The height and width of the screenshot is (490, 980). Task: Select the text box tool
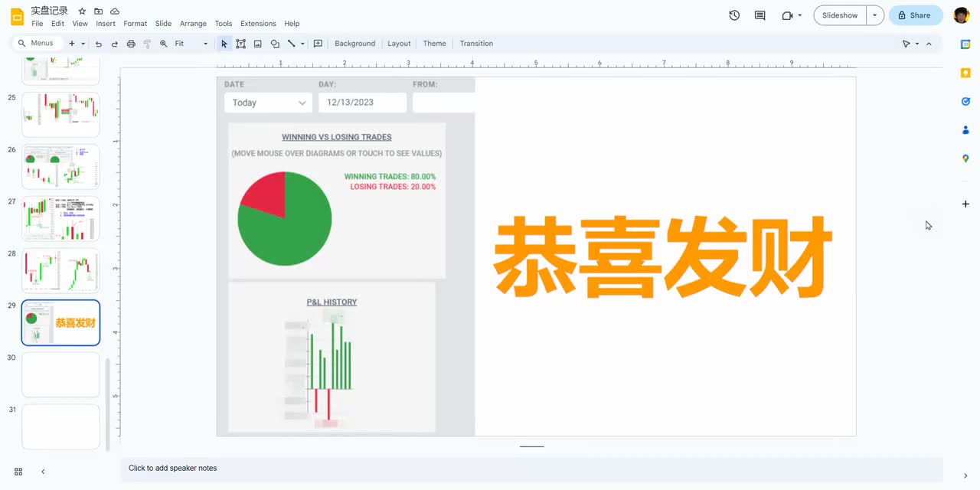click(240, 44)
